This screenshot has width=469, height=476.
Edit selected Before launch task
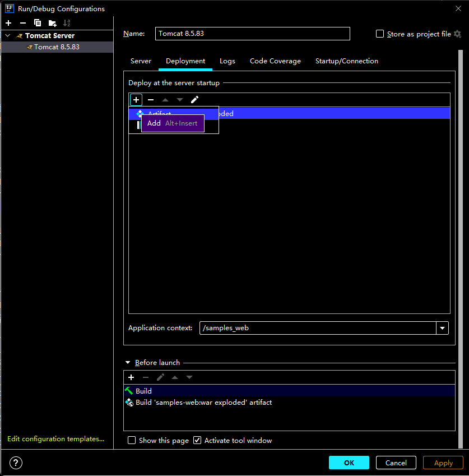click(160, 377)
